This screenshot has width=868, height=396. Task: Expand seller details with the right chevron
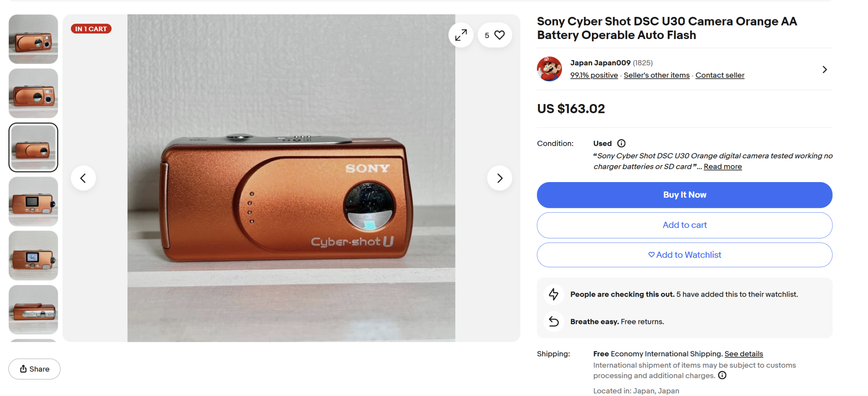pos(825,69)
